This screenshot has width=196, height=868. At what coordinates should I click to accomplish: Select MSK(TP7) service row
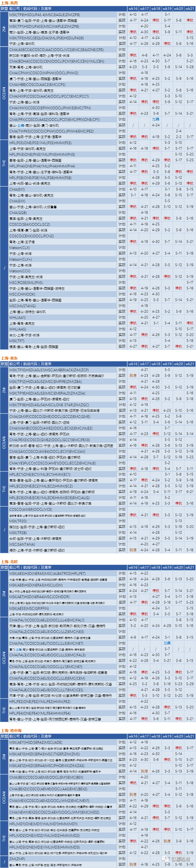(63, 341)
